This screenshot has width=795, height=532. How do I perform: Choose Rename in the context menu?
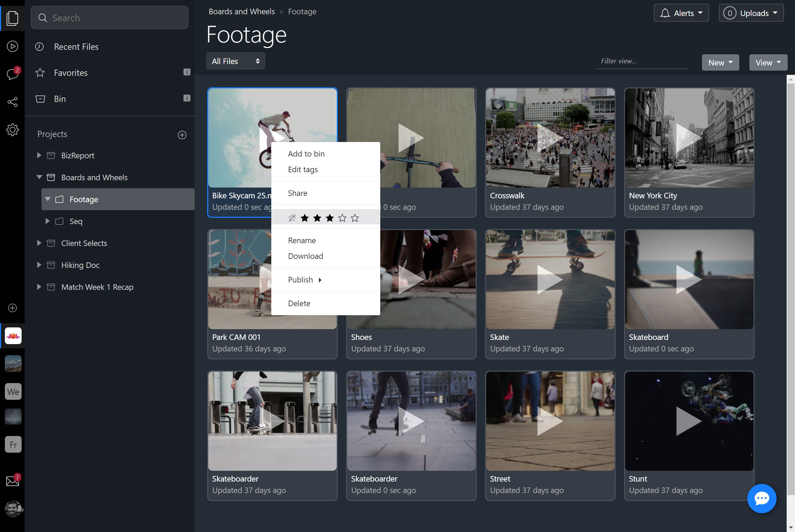click(302, 240)
